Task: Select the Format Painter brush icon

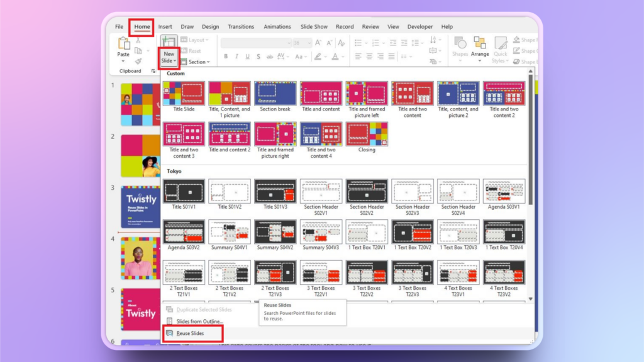Action: pyautogui.click(x=138, y=61)
